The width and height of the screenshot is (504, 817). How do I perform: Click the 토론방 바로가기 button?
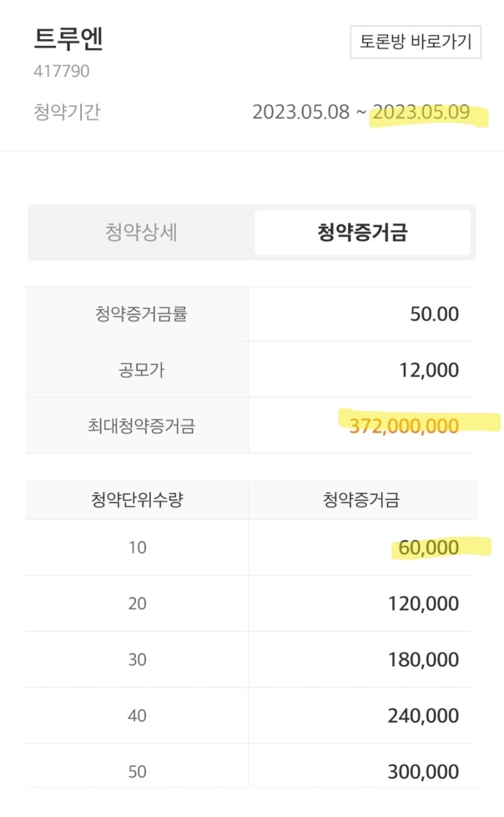click(415, 42)
